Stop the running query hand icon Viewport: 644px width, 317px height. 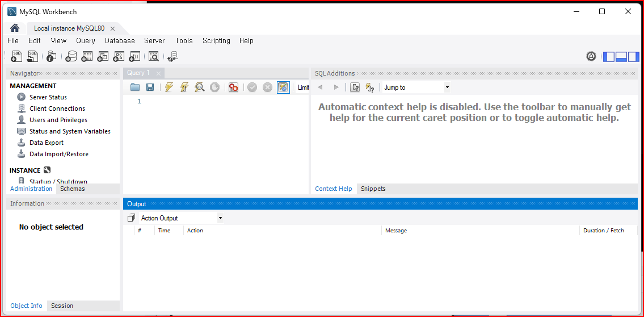click(x=215, y=87)
